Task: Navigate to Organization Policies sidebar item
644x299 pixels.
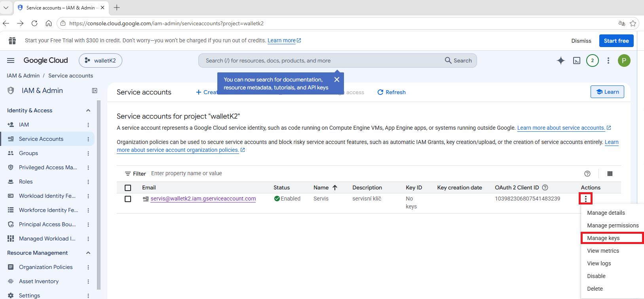Action: coord(46,267)
